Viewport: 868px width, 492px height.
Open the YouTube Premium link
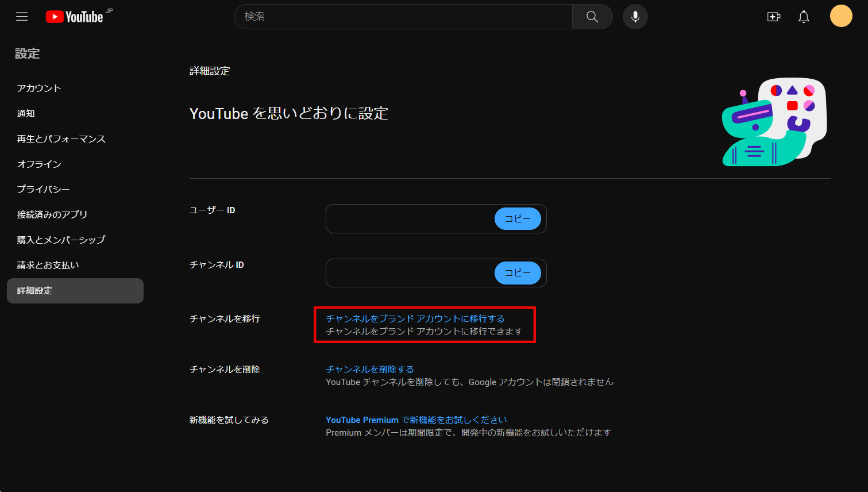click(x=362, y=420)
